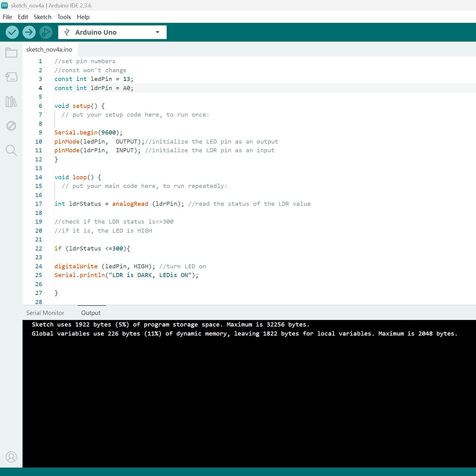Open the Arduino Uno board selector dropdown
This screenshot has height=476, width=476.
[112, 32]
